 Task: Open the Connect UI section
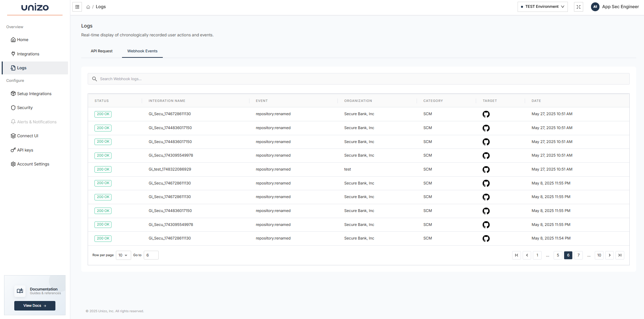pos(27,136)
